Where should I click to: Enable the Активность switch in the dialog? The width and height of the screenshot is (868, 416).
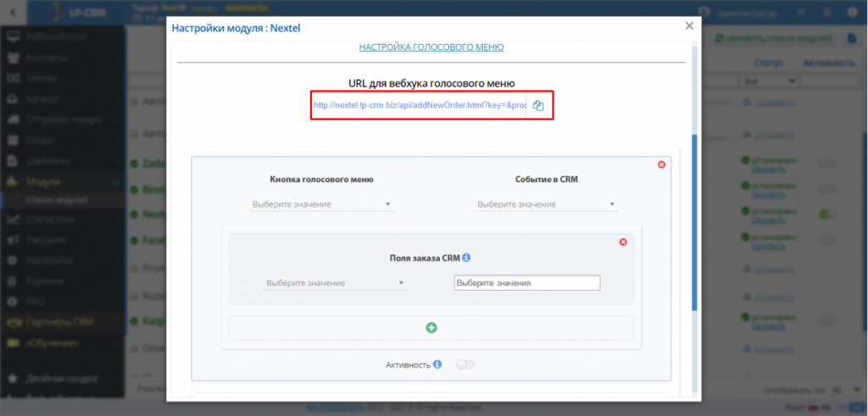(x=465, y=364)
